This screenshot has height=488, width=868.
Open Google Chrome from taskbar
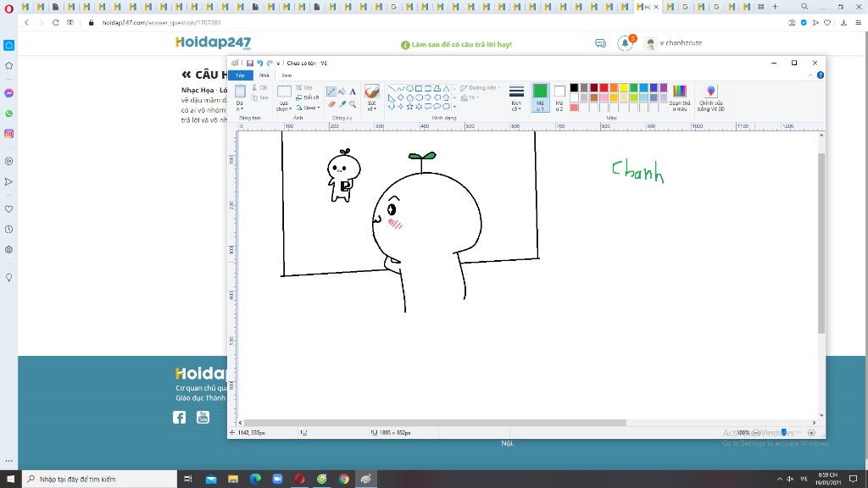[344, 480]
